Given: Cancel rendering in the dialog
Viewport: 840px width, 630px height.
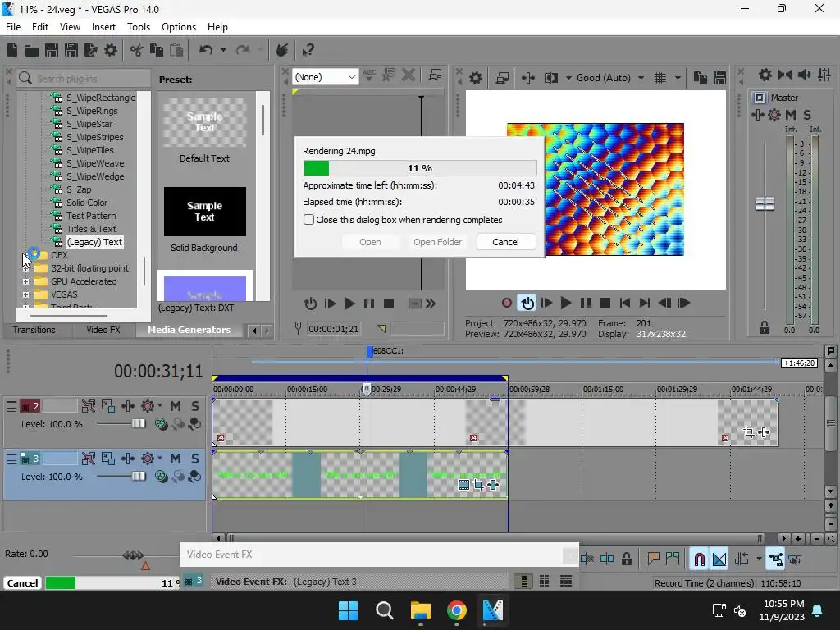Looking at the screenshot, I should (505, 242).
